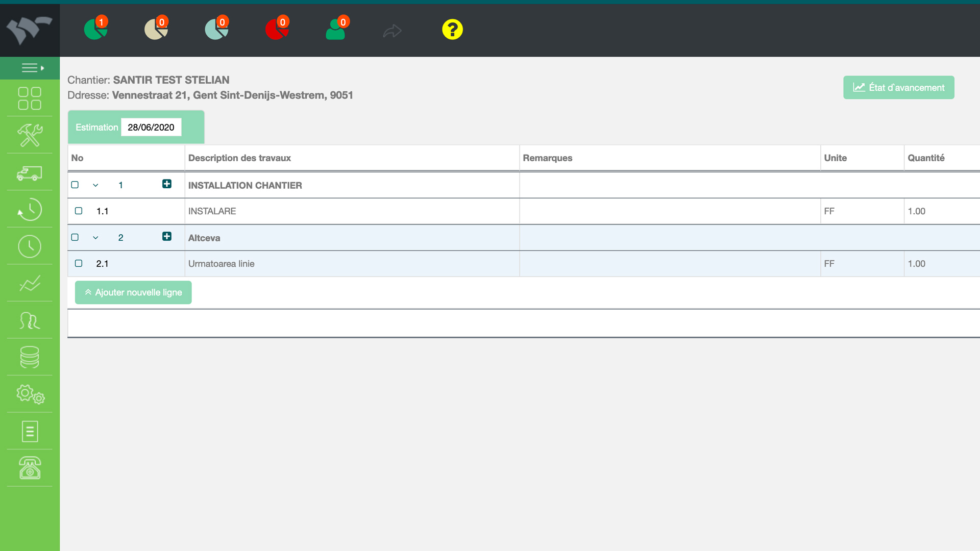Image resolution: width=980 pixels, height=551 pixels.
Task: Check the box for row 2 Altceva
Action: click(75, 237)
